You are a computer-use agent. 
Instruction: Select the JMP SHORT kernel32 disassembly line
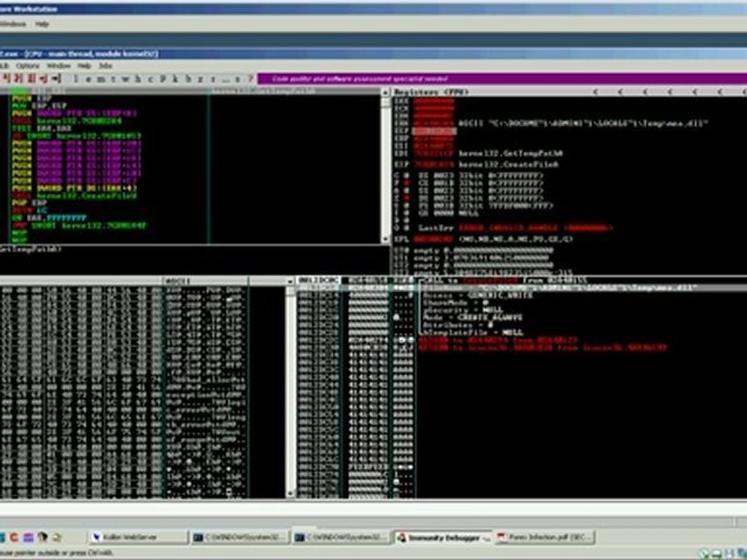79,226
